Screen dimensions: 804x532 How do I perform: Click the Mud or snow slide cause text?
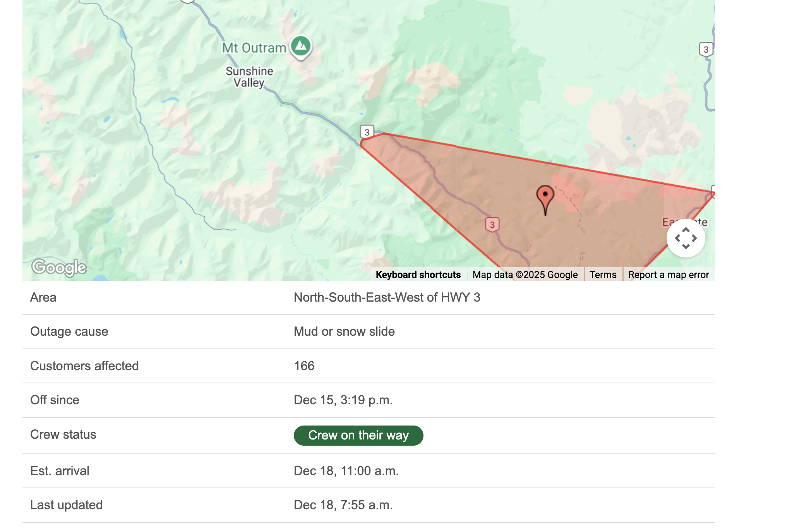pyautogui.click(x=344, y=331)
